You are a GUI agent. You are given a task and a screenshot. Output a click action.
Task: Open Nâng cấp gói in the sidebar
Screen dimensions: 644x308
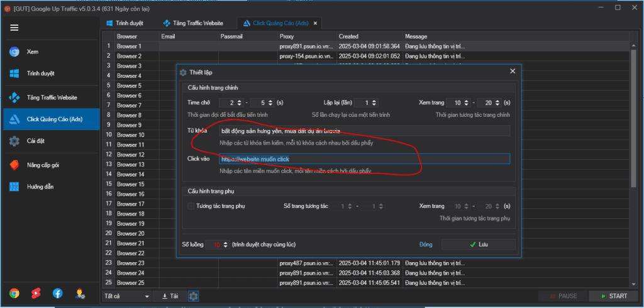tap(52, 165)
